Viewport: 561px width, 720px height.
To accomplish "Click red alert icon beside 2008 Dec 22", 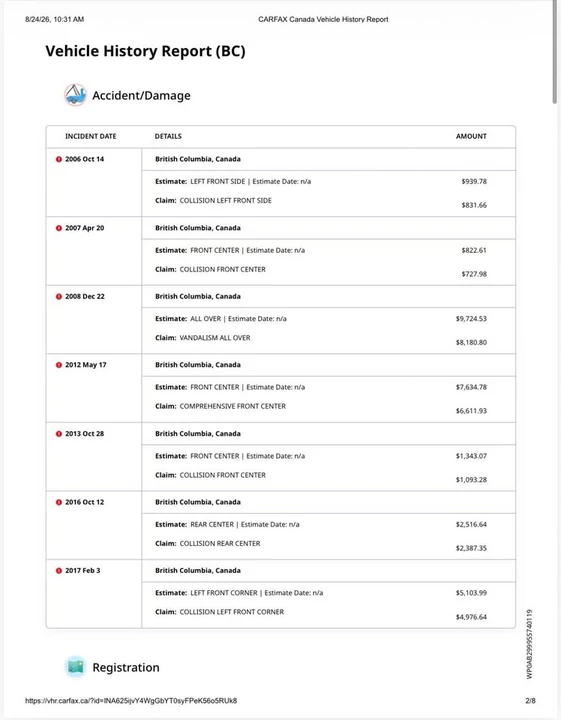I will (x=59, y=297).
